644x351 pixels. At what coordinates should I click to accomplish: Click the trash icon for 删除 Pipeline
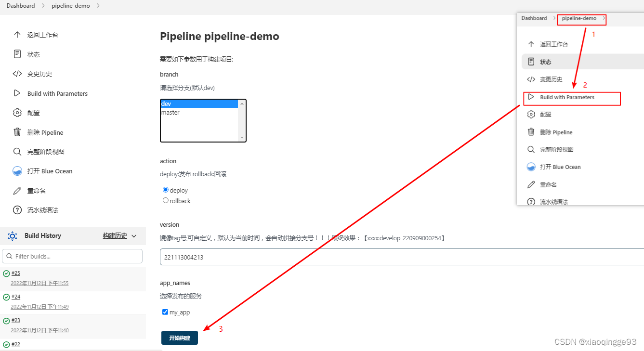[x=17, y=132]
